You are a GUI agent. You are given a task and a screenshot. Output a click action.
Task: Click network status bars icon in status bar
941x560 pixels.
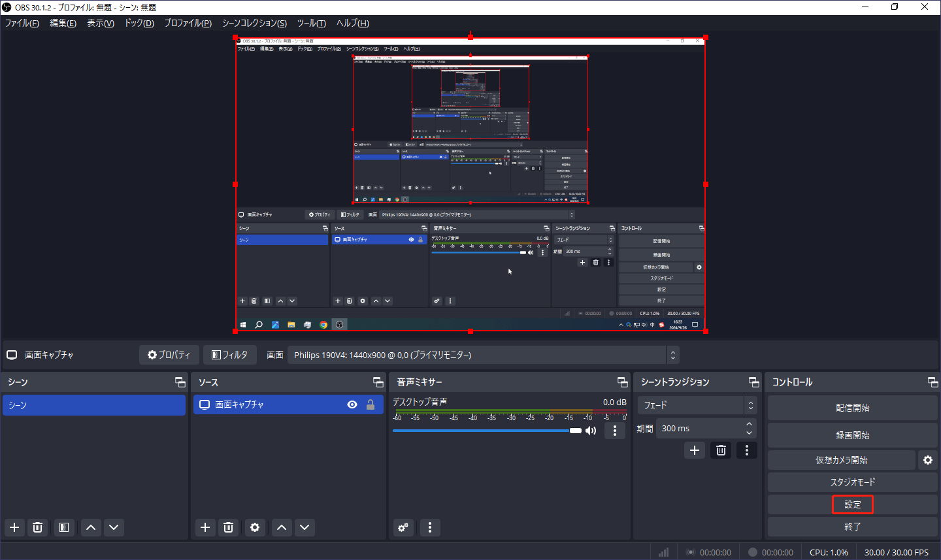coord(664,552)
